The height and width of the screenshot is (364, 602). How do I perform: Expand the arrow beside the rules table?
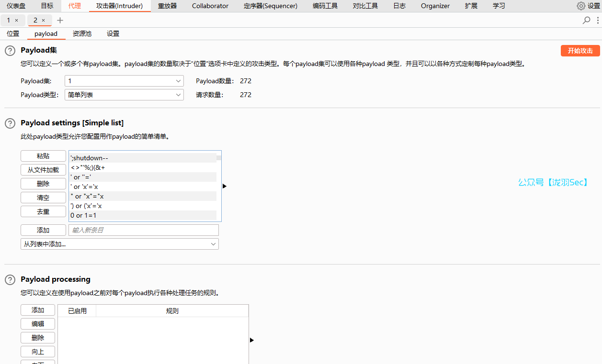(251, 340)
